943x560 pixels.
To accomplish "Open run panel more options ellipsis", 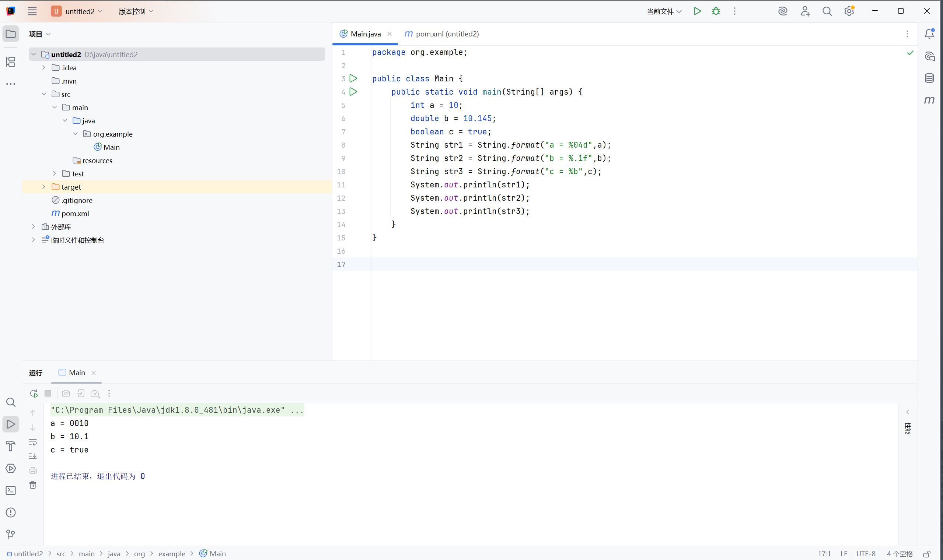I will pyautogui.click(x=109, y=393).
